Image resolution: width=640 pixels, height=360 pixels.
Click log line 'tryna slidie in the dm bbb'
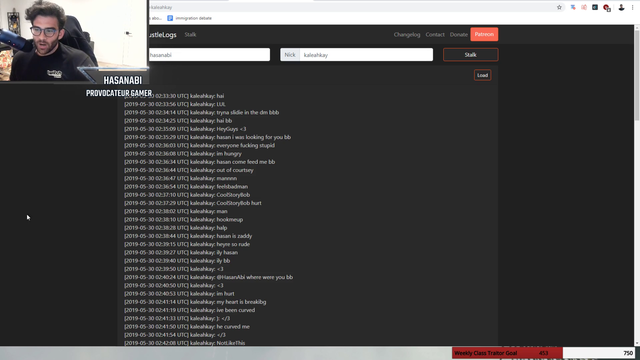pyautogui.click(x=202, y=112)
